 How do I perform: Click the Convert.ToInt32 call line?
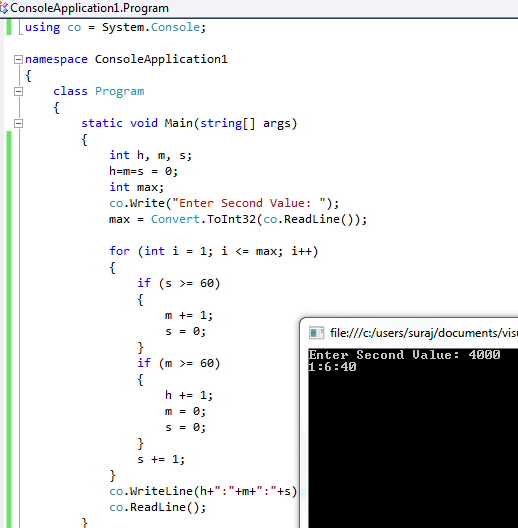(x=238, y=219)
